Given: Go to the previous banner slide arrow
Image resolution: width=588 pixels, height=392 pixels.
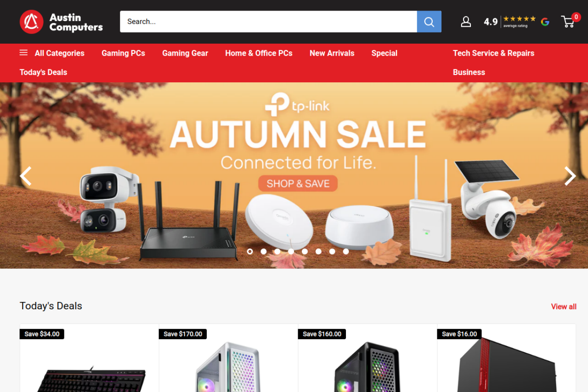Looking at the screenshot, I should click(x=26, y=176).
